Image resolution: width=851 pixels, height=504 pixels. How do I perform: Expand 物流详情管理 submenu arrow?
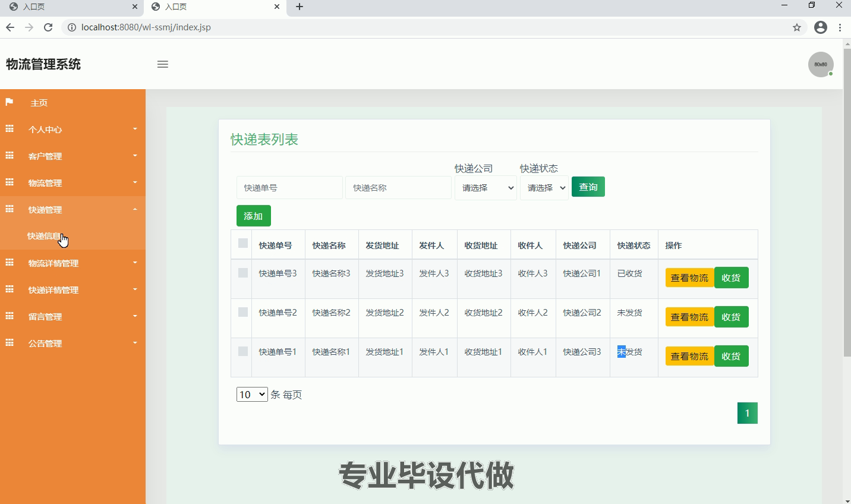point(135,263)
